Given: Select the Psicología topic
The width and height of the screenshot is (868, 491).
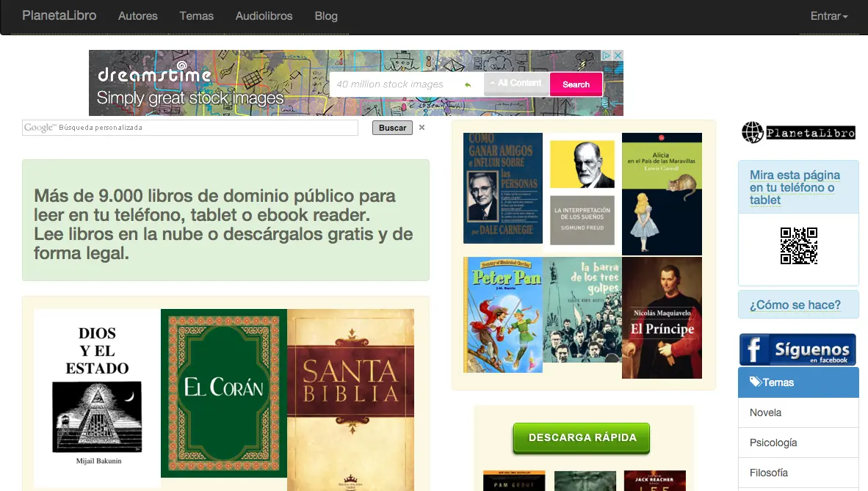Looking at the screenshot, I should click(798, 443).
